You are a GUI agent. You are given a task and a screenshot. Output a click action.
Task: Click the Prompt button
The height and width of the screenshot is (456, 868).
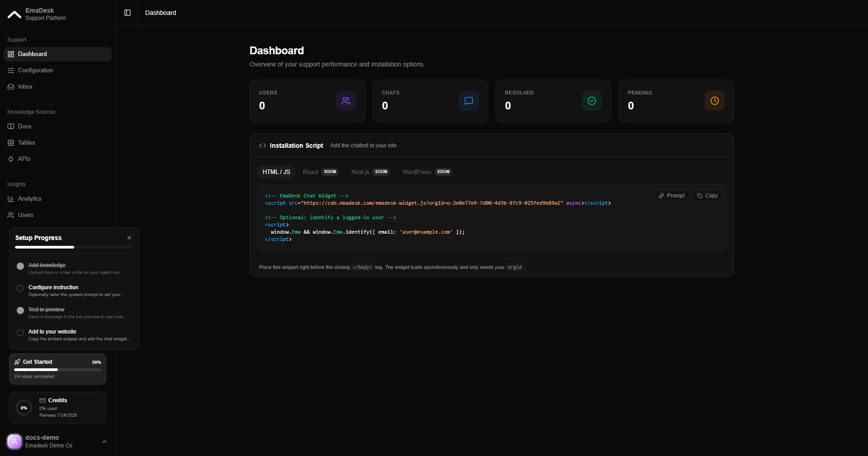[671, 196]
